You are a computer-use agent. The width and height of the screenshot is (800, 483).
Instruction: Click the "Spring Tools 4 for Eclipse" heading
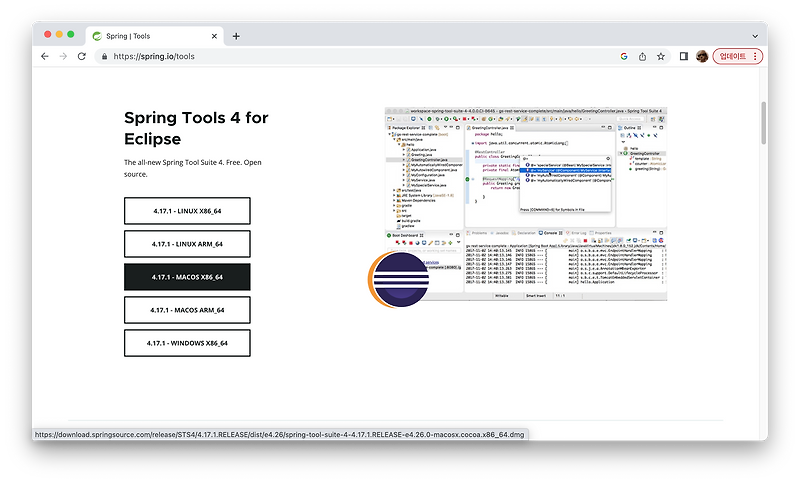click(196, 128)
